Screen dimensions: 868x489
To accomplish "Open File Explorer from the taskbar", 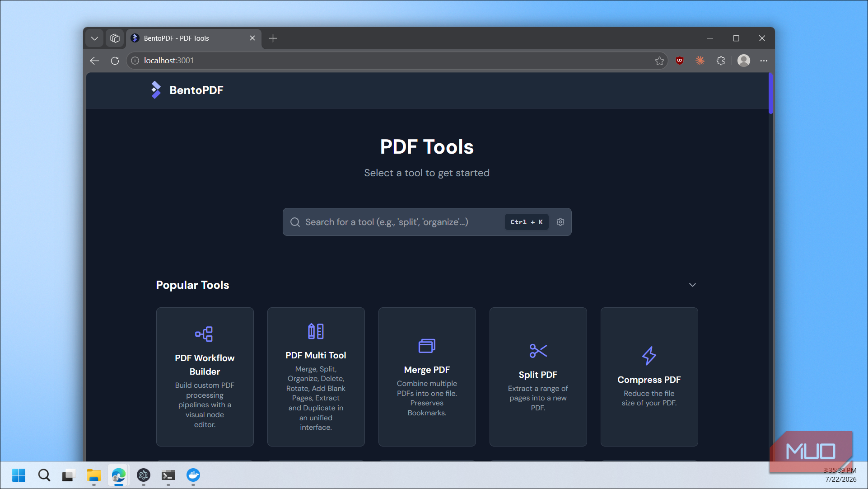I will [x=93, y=475].
